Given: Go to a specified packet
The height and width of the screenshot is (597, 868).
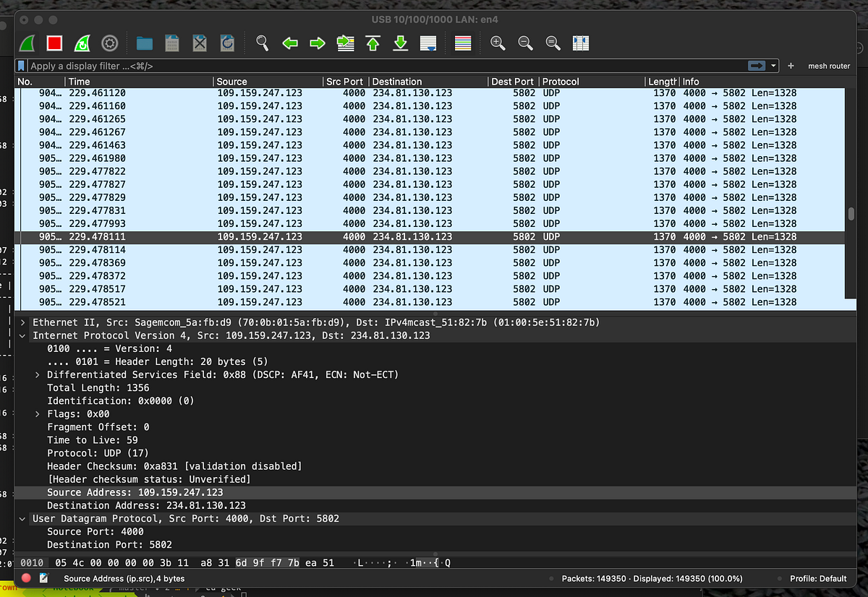Looking at the screenshot, I should point(346,43).
